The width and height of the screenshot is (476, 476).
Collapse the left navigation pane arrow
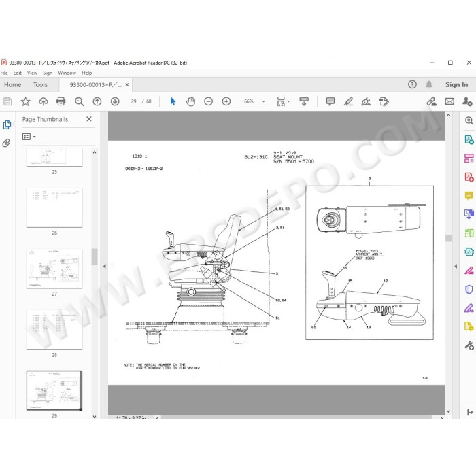click(x=105, y=267)
